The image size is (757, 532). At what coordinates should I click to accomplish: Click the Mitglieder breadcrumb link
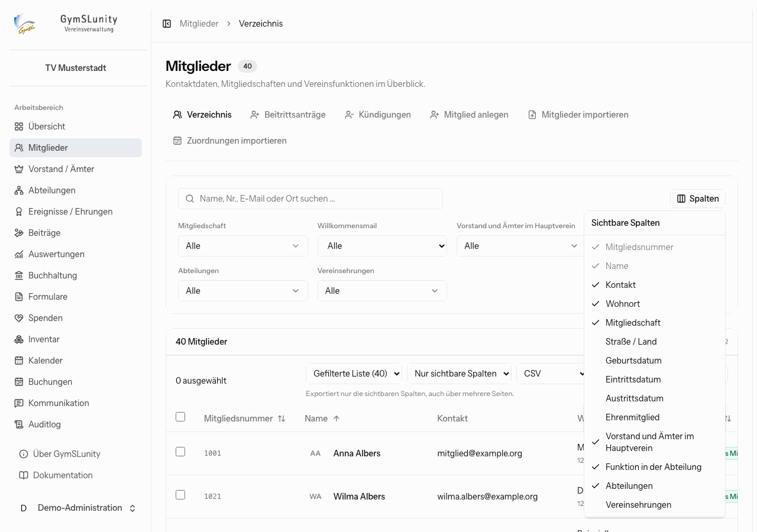coord(199,24)
